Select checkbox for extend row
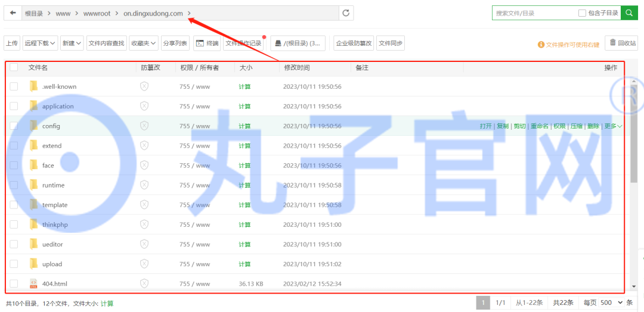 [x=14, y=145]
